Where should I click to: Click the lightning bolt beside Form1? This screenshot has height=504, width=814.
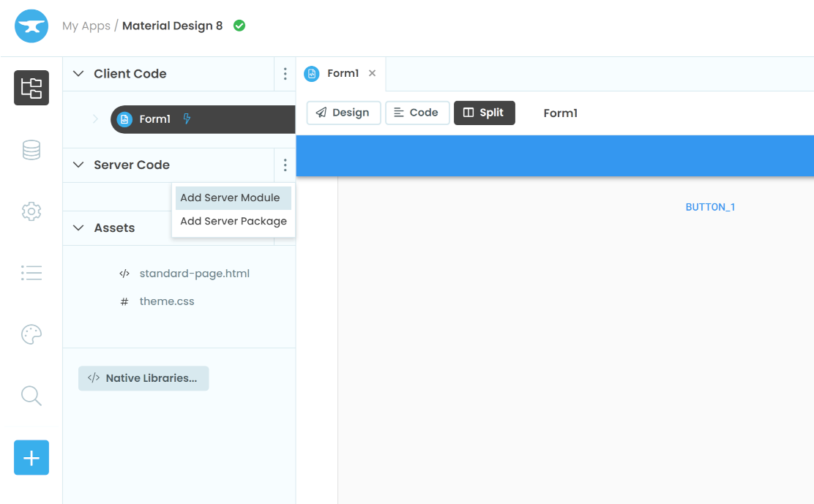tap(187, 119)
